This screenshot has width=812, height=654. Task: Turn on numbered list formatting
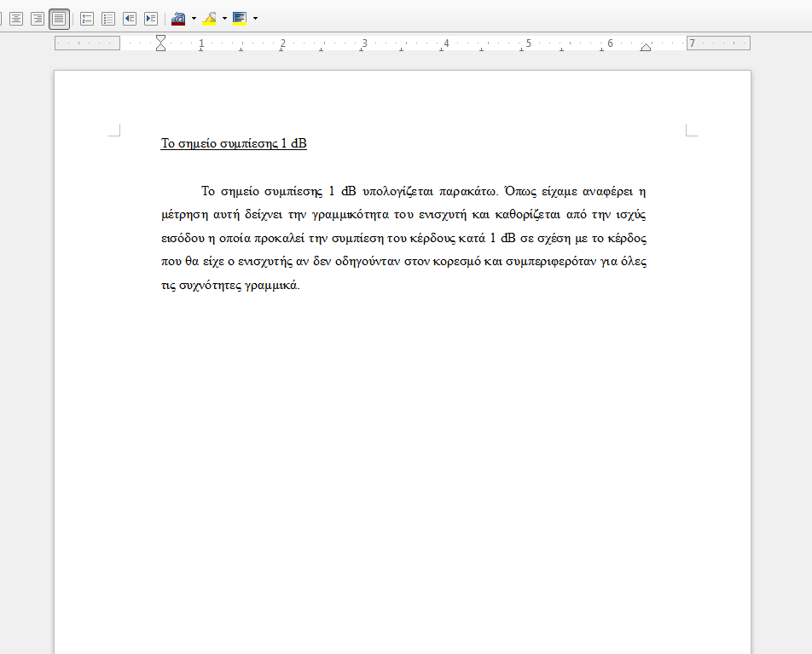[87, 19]
